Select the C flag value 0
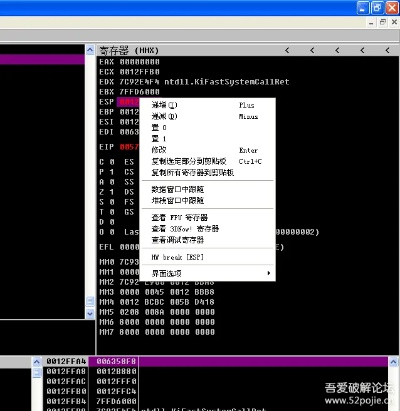 (x=112, y=162)
